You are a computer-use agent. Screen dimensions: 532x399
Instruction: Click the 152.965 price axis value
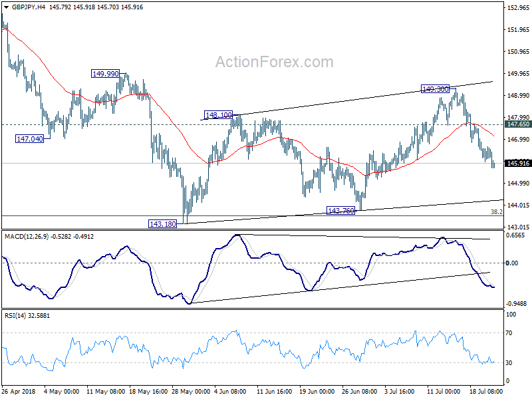(x=518, y=8)
